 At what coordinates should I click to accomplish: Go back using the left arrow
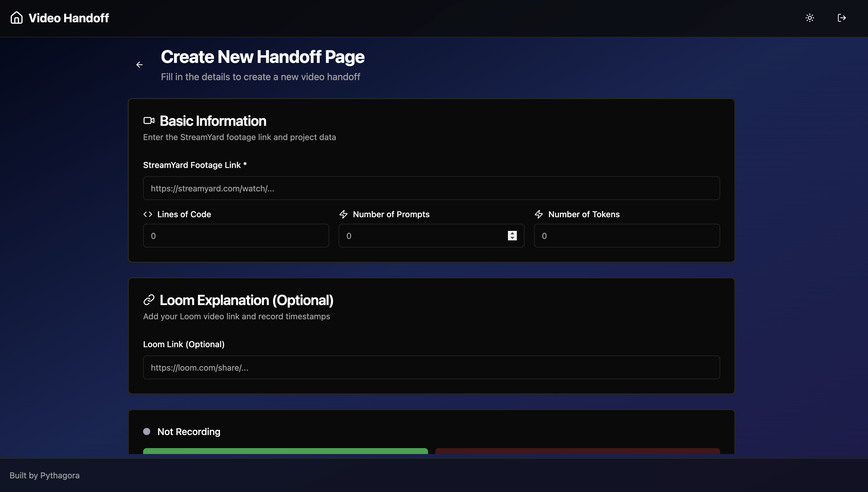(x=139, y=64)
